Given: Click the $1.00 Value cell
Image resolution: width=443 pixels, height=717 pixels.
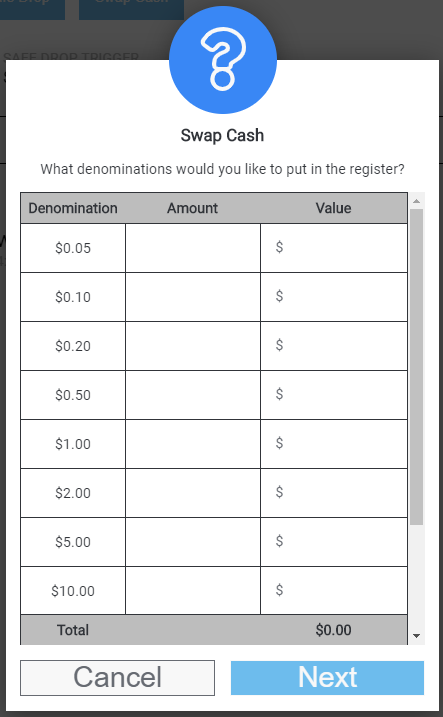Looking at the screenshot, I should (334, 444).
